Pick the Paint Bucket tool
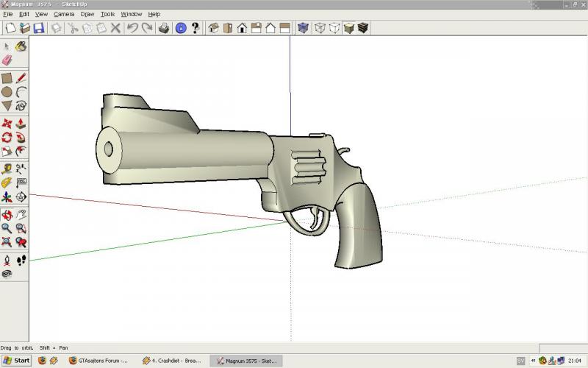 pyautogui.click(x=21, y=46)
